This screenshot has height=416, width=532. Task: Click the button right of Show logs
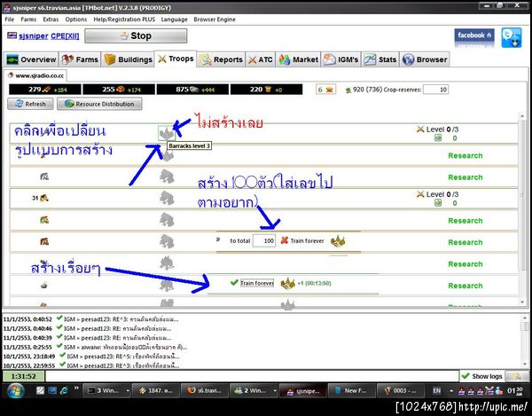(516, 376)
